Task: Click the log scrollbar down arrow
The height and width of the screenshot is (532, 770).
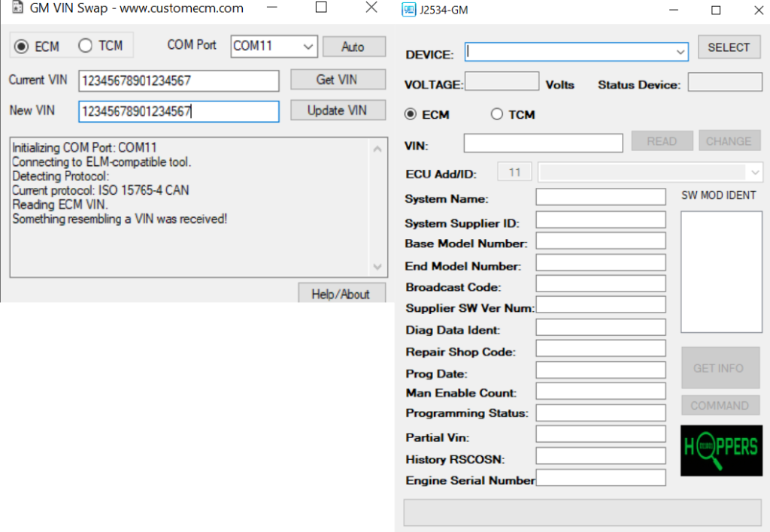Action: [x=377, y=267]
